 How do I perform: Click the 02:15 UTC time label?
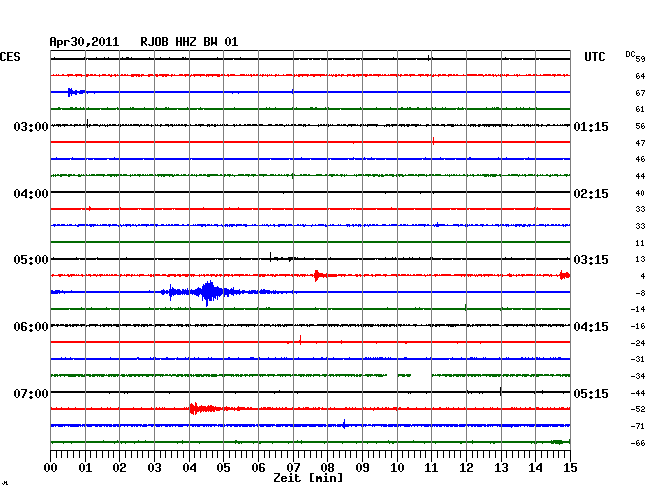(591, 194)
